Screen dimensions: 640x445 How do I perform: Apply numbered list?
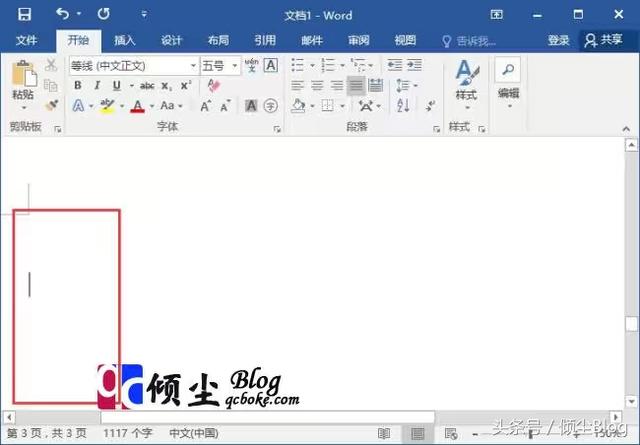pyautogui.click(x=327, y=65)
